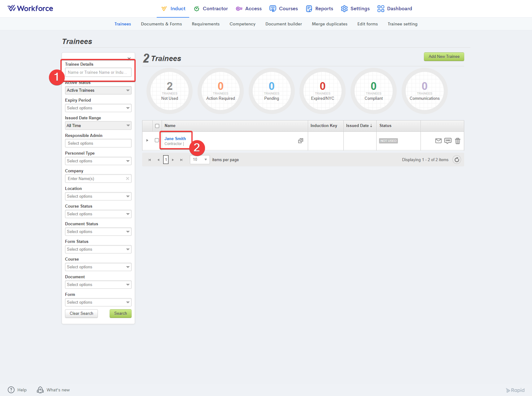The image size is (532, 396).
Task: Click the Workforce logo
Action: (x=30, y=8)
